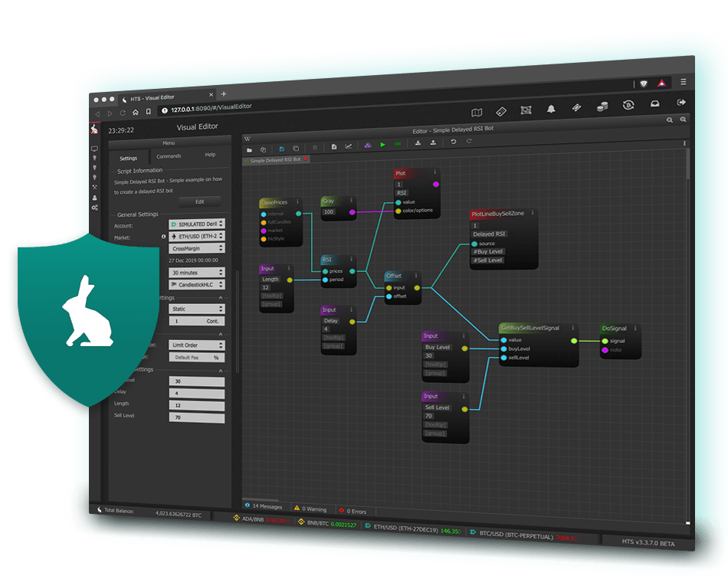The height and width of the screenshot is (579, 728).
Task: Click the Brave shield icon in browser
Action: pos(644,84)
